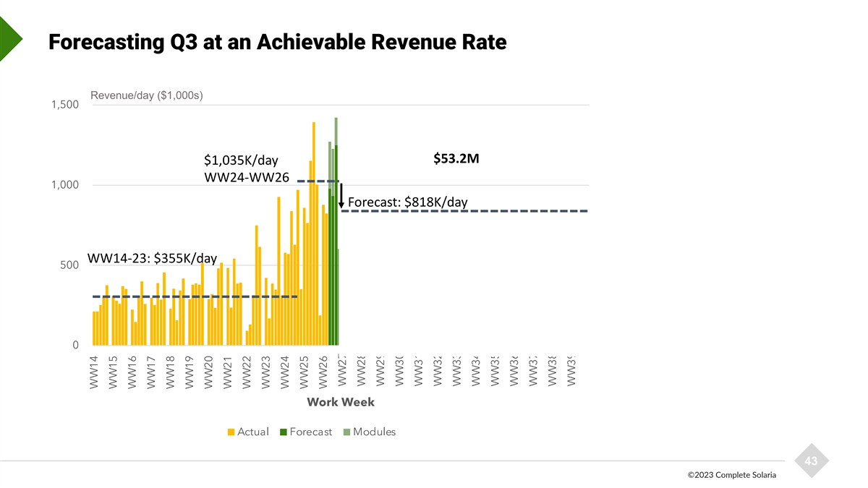Click the black downward arrow beside the forecast label
Viewport: 868px width, 488px height.
click(341, 195)
